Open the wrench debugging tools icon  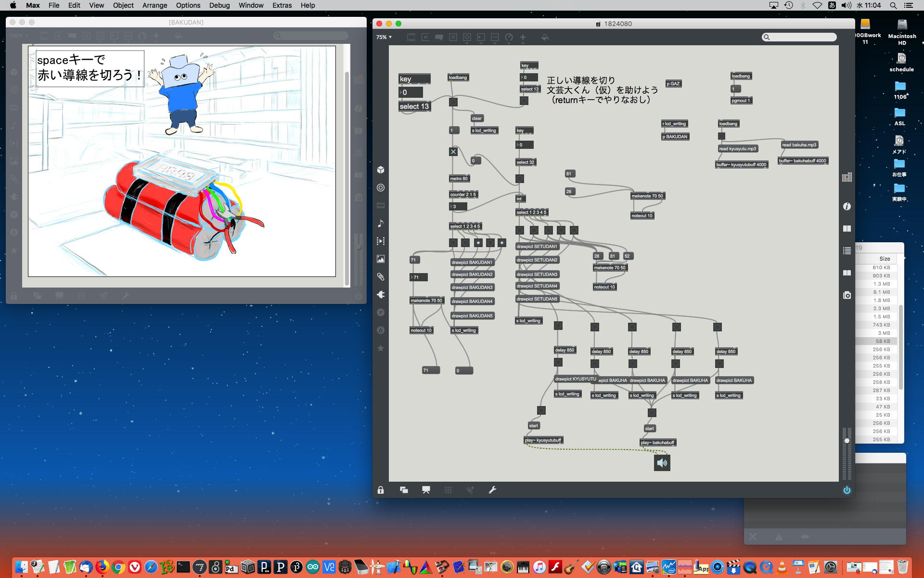click(x=492, y=490)
